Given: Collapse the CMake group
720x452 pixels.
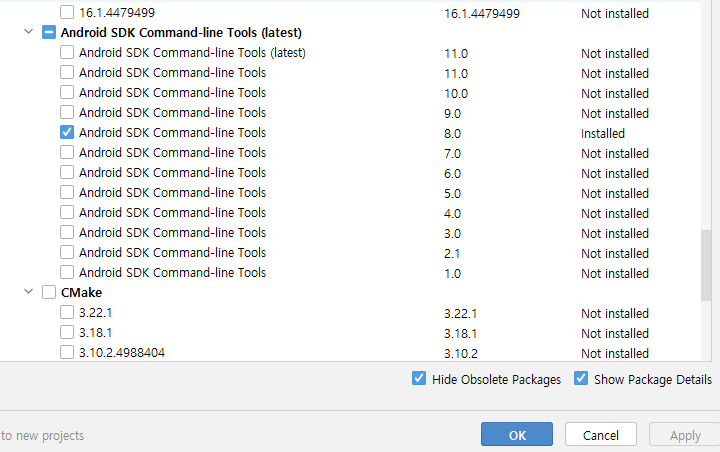Looking at the screenshot, I should (28, 292).
